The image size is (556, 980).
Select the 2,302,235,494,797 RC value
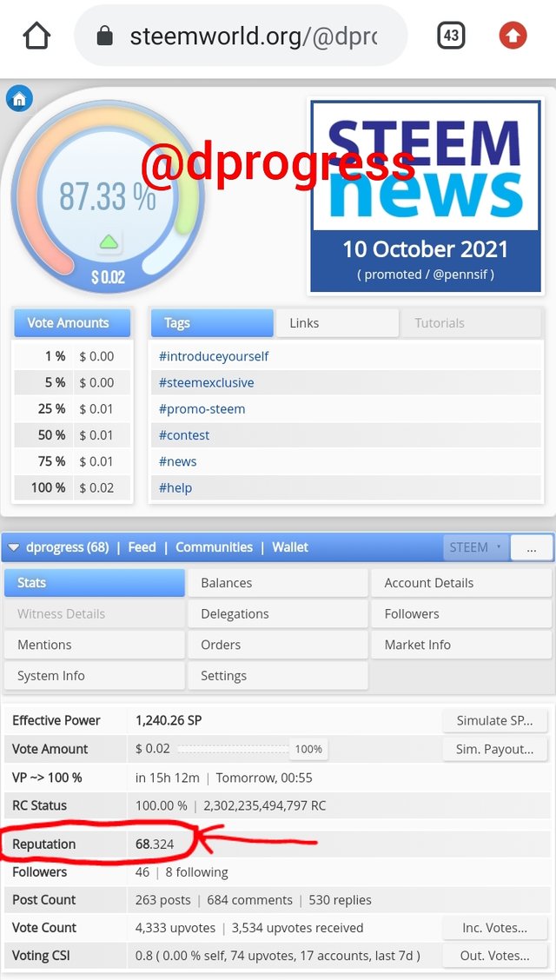(x=265, y=805)
